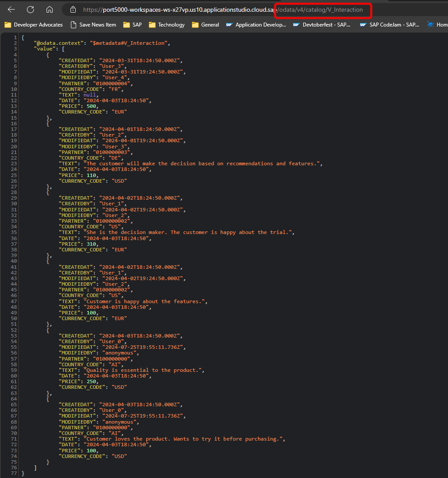The width and height of the screenshot is (448, 478).
Task: Click PRICE value 110
Action: 91,175
